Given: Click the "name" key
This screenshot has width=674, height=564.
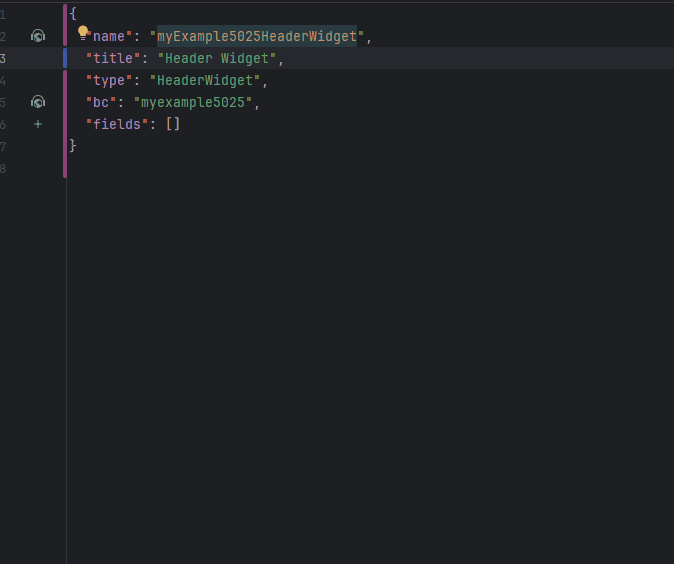Looking at the screenshot, I should tap(109, 36).
